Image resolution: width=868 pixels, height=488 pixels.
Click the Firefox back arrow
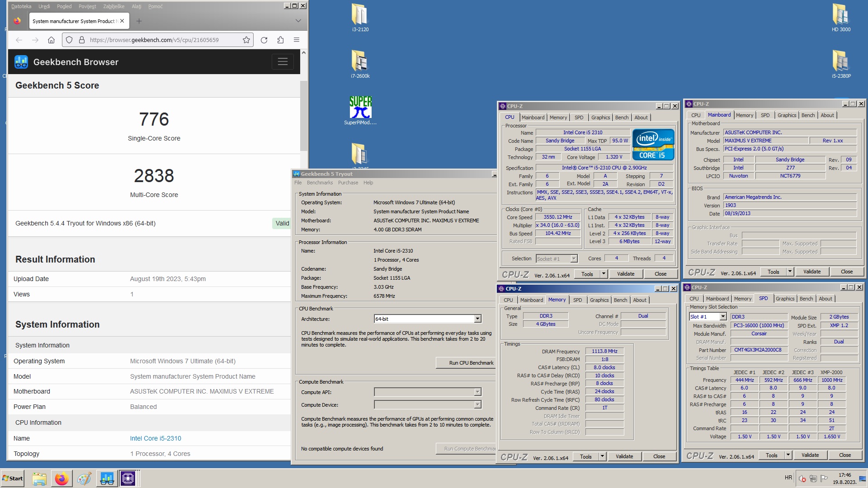point(19,40)
